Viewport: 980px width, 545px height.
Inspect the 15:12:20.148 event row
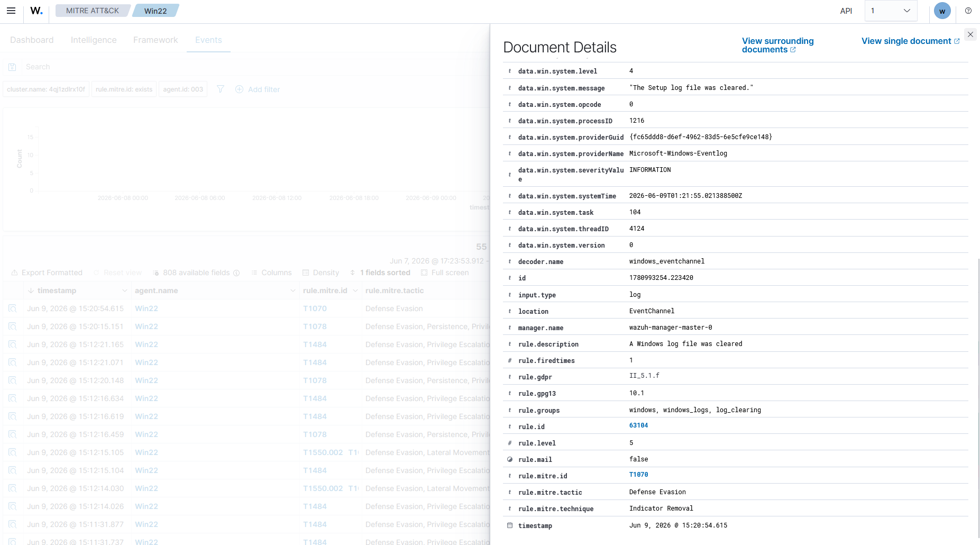click(13, 380)
